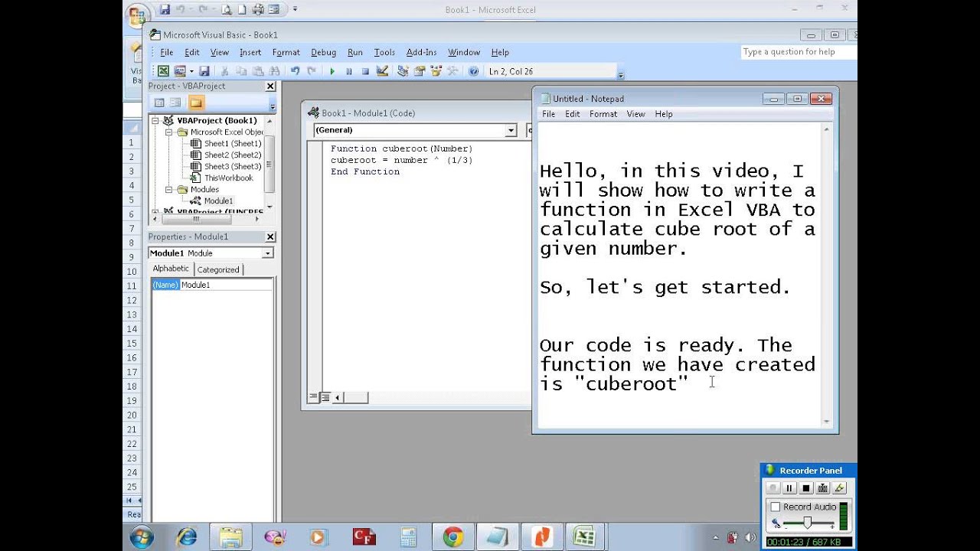
Task: Click View Code icon in Project panel
Action: 159,103
